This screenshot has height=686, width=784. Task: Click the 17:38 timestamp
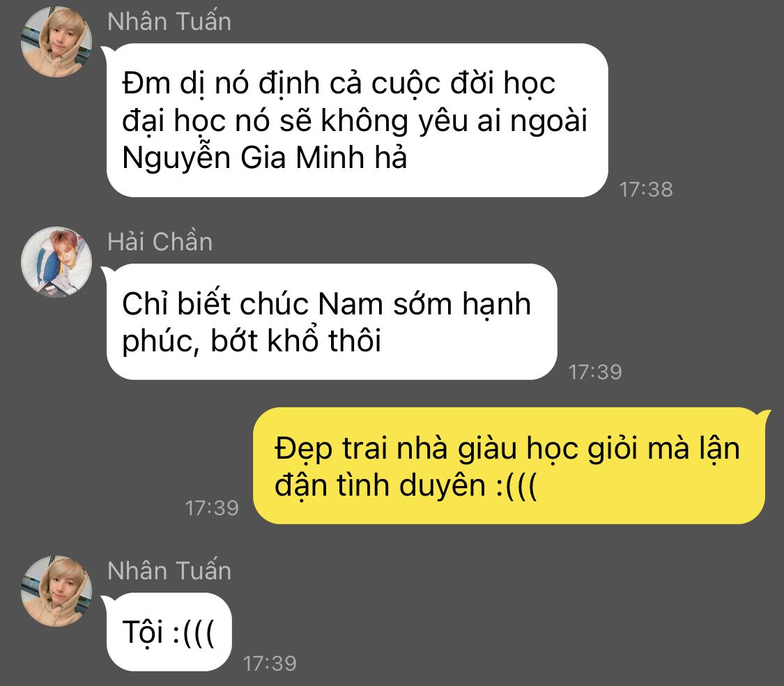click(x=646, y=189)
